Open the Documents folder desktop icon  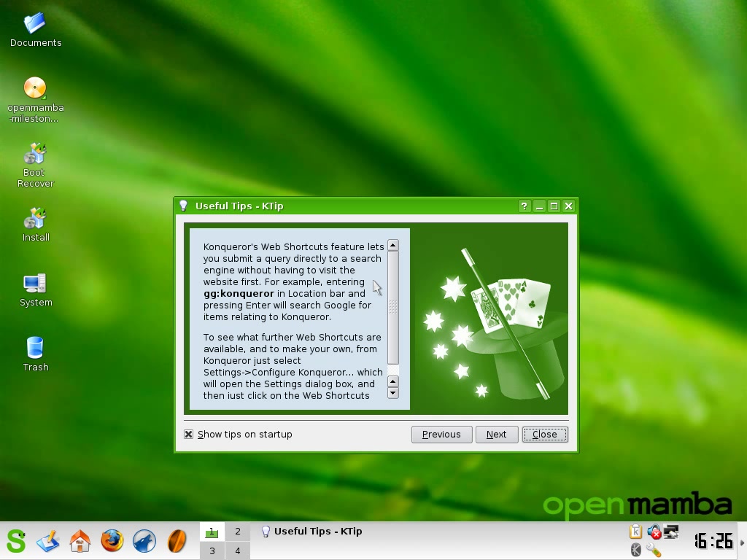pyautogui.click(x=36, y=29)
